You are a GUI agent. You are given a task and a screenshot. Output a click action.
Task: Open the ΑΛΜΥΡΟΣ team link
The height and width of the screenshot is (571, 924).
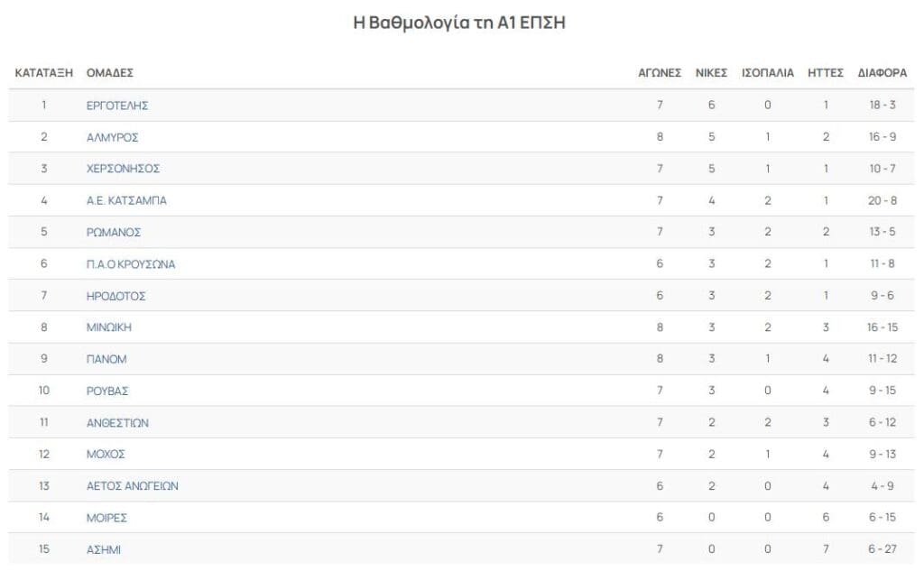click(113, 137)
